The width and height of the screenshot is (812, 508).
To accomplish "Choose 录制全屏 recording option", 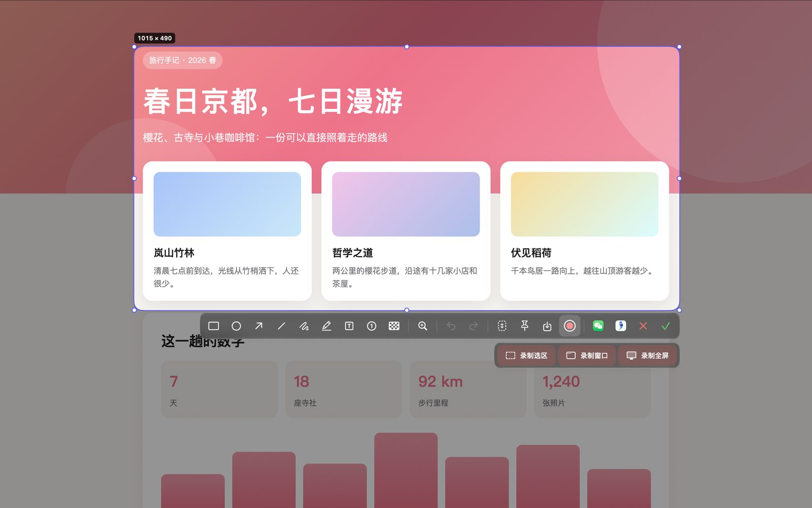I will click(648, 356).
